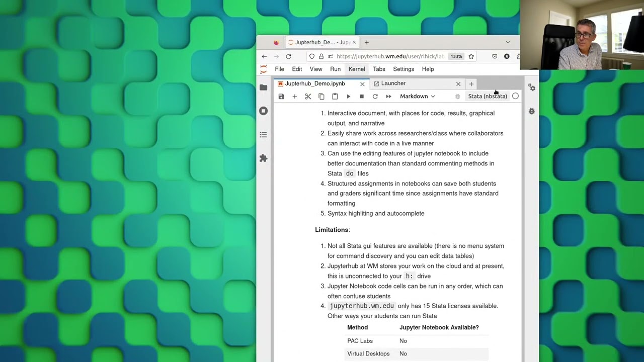Open site permissions icon in address bar
644x362 pixels.
point(331,56)
